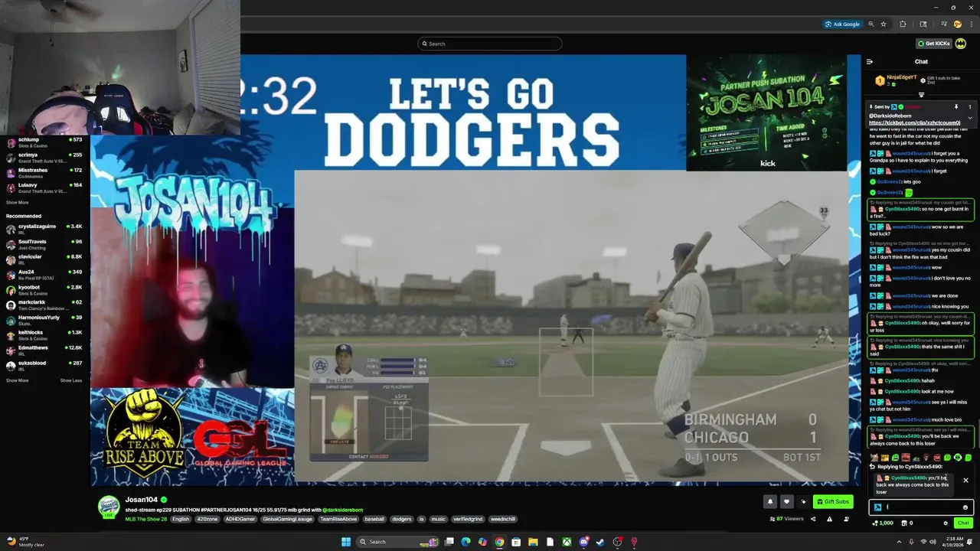Open the Windows Start menu
980x551 pixels.
tap(346, 542)
